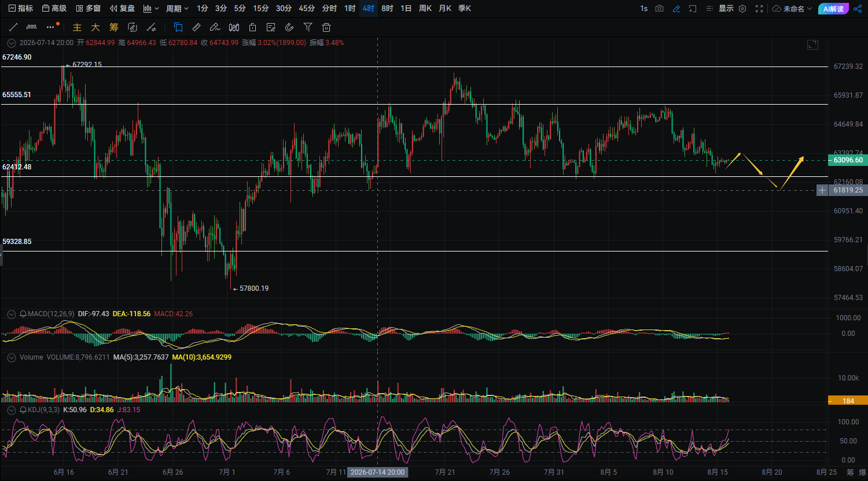Click the plus button at 61819.25 price
Image resolution: width=868 pixels, height=481 pixels.
pyautogui.click(x=822, y=190)
